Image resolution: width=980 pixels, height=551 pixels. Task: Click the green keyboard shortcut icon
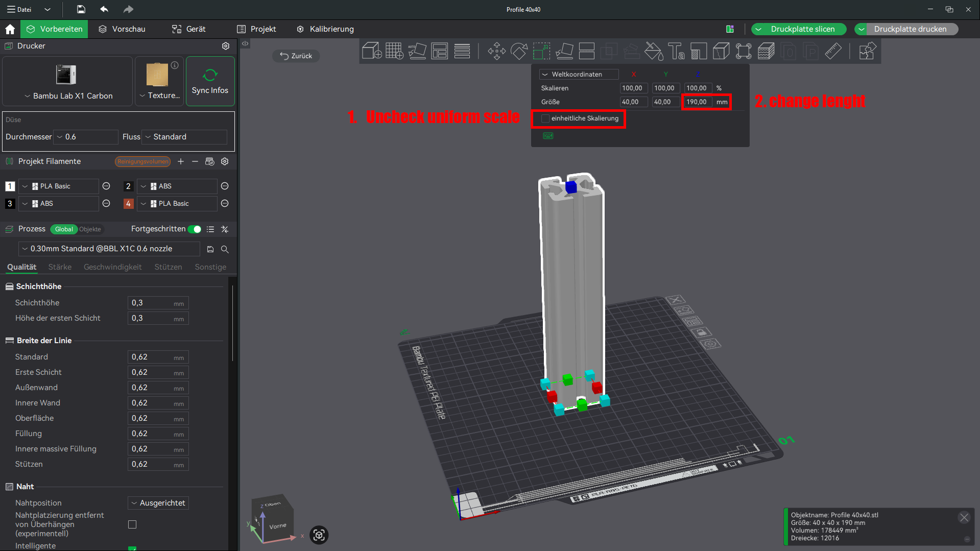[x=548, y=136]
